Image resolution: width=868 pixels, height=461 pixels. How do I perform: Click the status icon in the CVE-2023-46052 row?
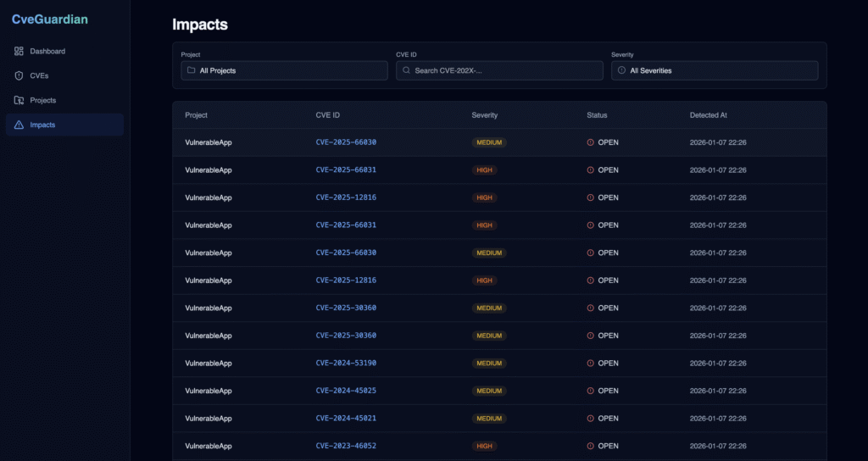point(590,446)
